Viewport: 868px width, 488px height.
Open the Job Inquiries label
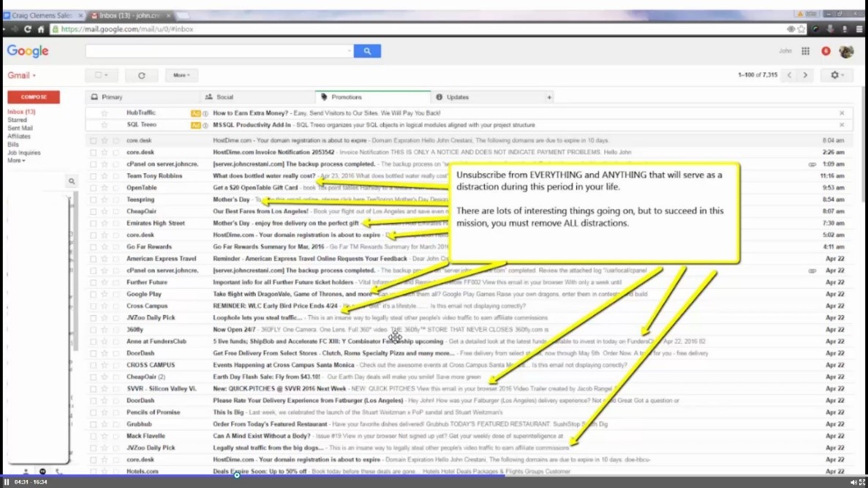[x=24, y=153]
